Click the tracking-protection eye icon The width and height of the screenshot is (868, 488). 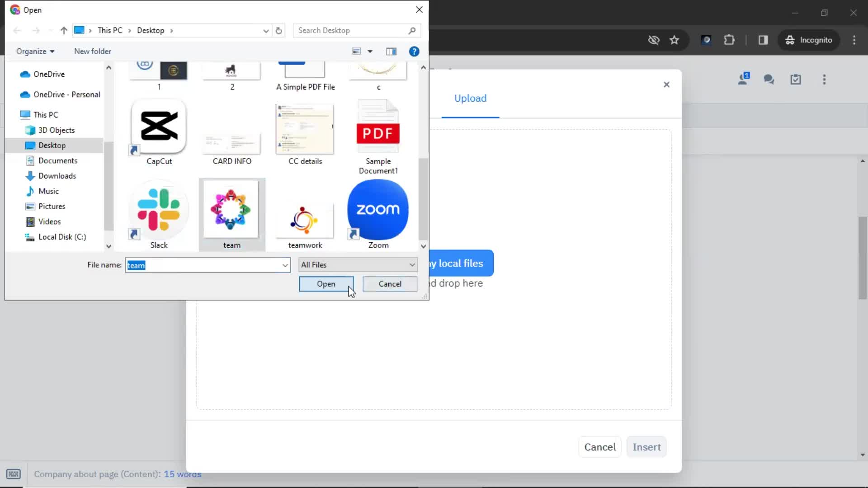pos(654,40)
